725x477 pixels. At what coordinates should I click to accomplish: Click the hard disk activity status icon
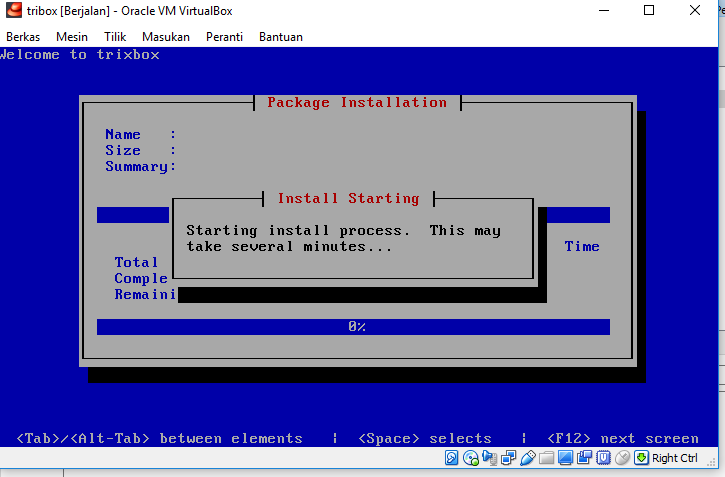451,458
